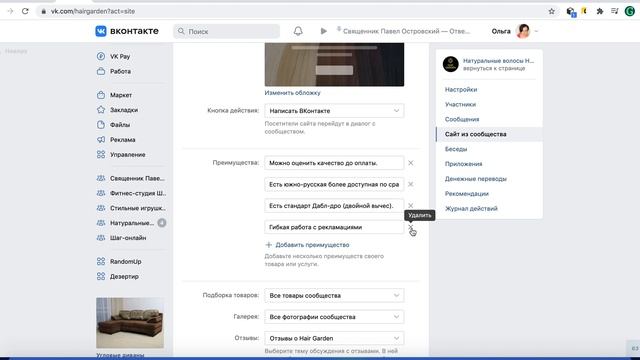Go to Настройки in right menu
The height and width of the screenshot is (360, 640).
(461, 89)
